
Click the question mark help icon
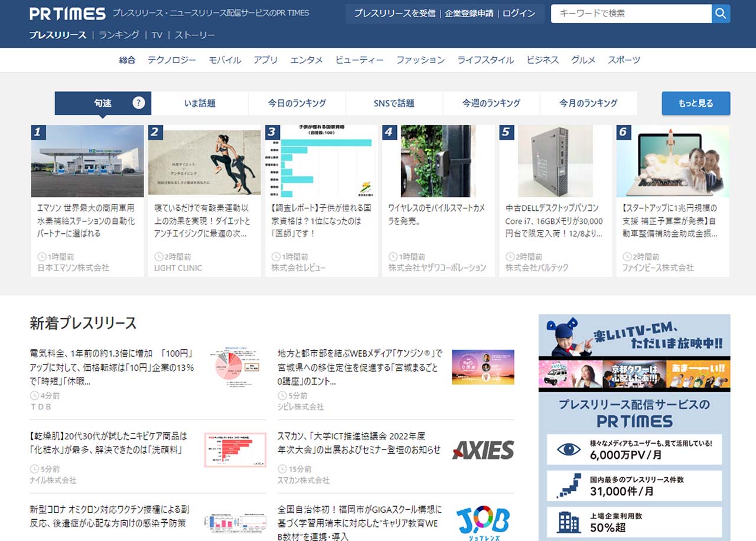coord(139,103)
